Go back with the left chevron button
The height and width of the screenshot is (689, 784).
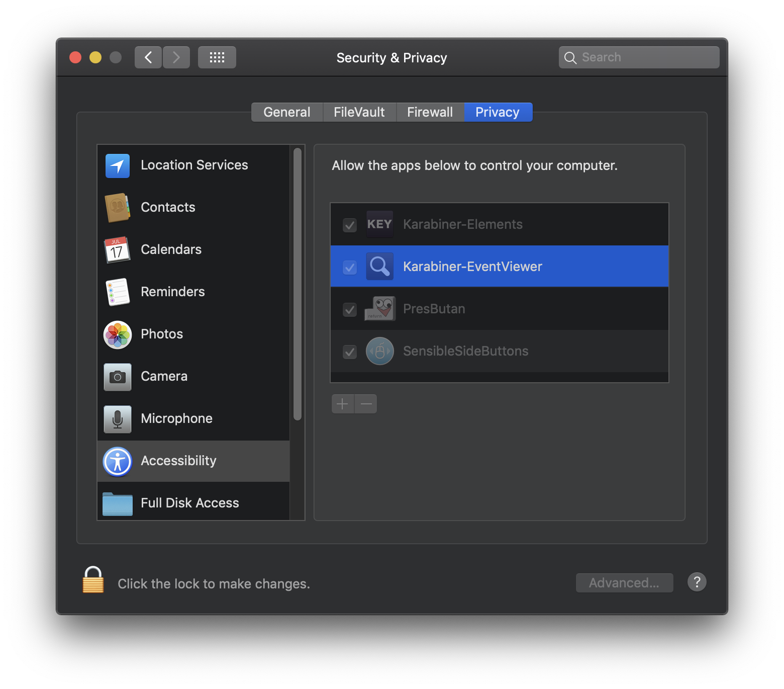coord(148,57)
